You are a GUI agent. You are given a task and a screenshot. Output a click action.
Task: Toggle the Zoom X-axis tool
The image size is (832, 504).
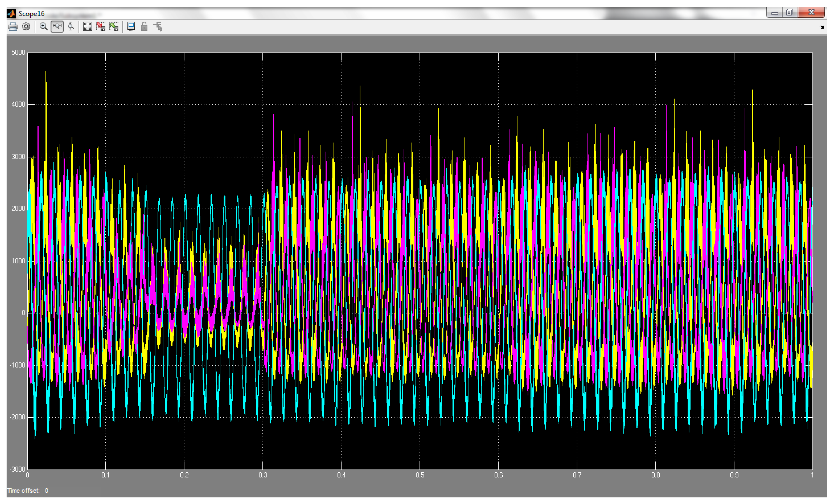point(57,27)
